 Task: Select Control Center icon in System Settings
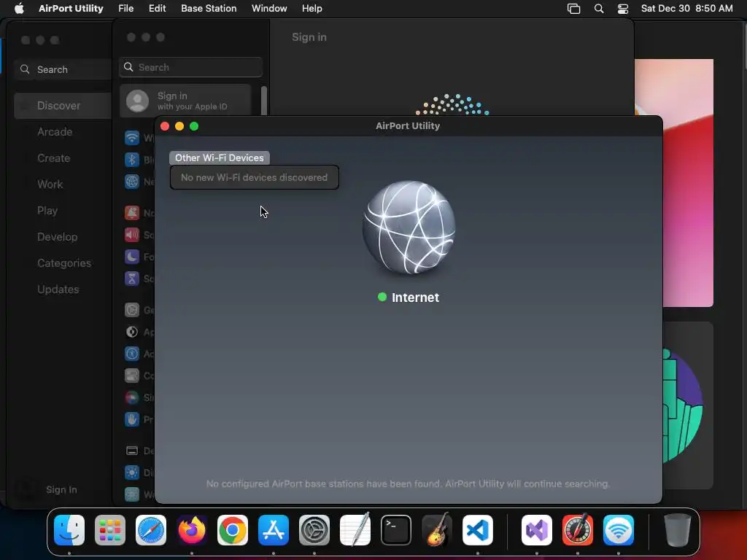132,376
